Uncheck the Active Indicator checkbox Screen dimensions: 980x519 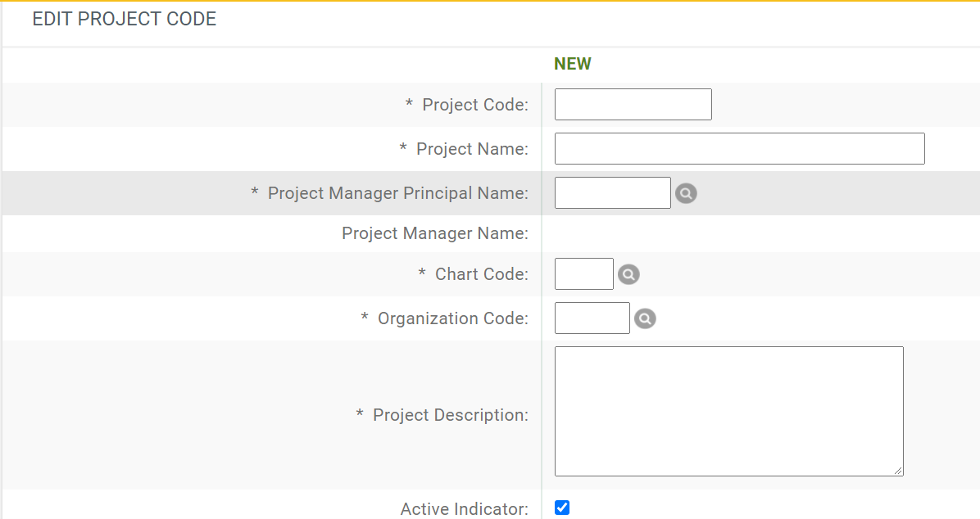tap(561, 508)
